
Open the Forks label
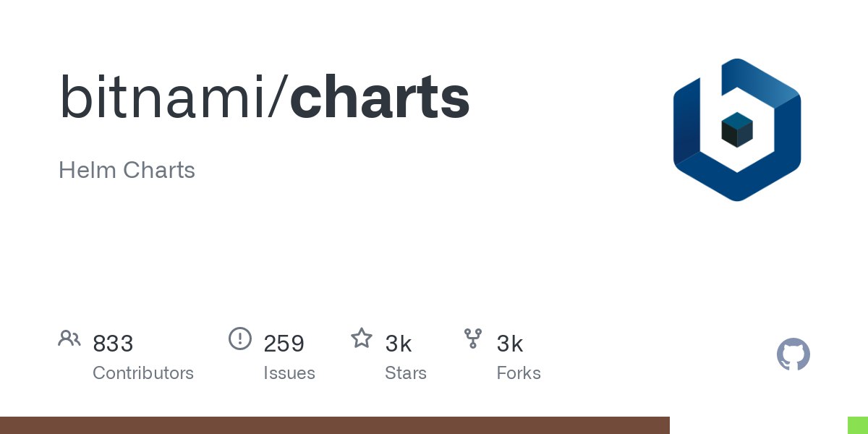tap(519, 373)
